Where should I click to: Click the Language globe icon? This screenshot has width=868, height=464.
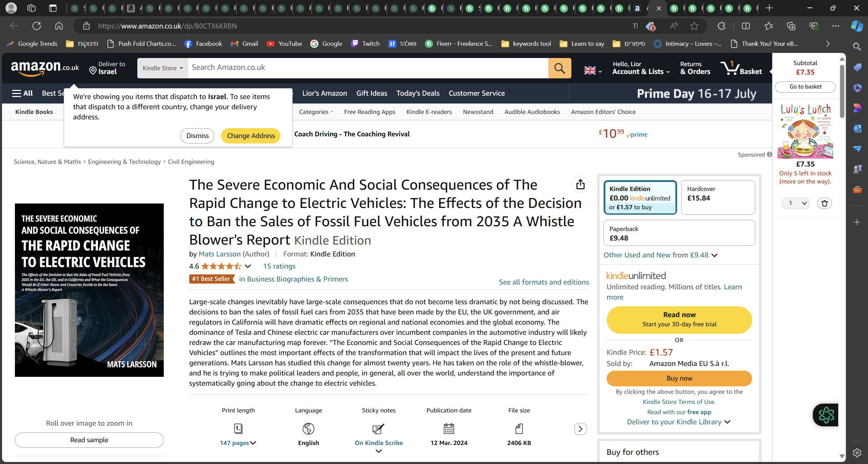[x=309, y=429]
